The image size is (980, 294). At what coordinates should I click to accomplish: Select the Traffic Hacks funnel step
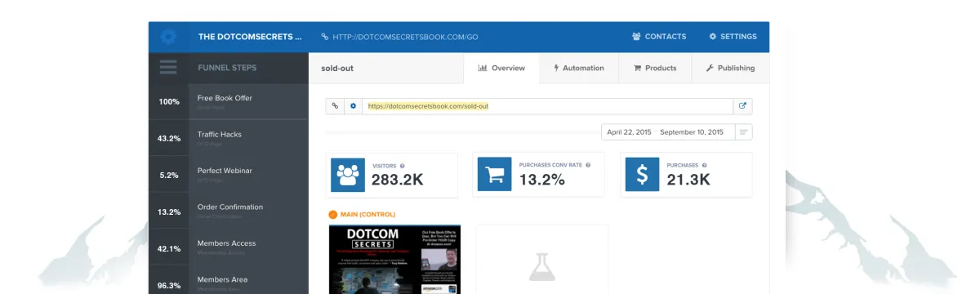pyautogui.click(x=229, y=138)
